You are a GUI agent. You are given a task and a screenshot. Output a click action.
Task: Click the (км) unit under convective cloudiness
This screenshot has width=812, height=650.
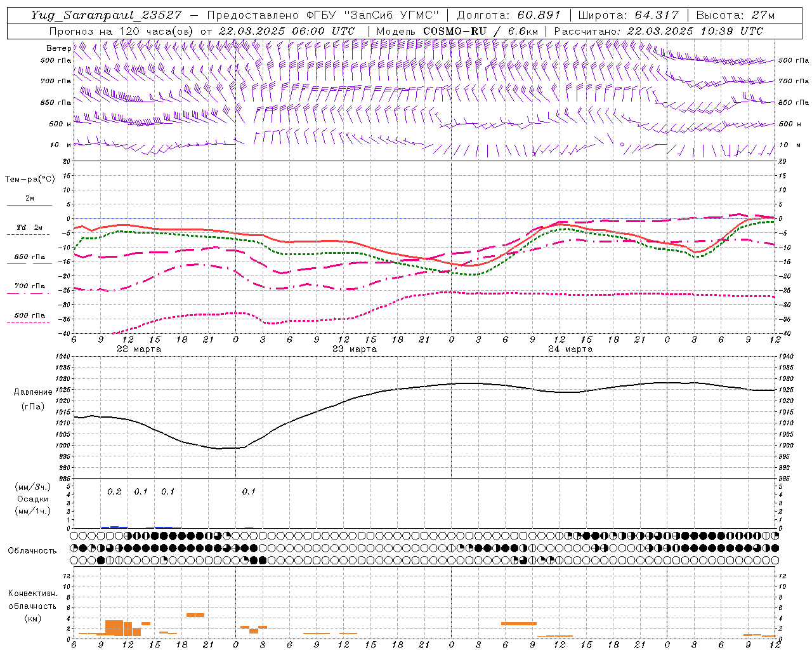click(x=32, y=618)
